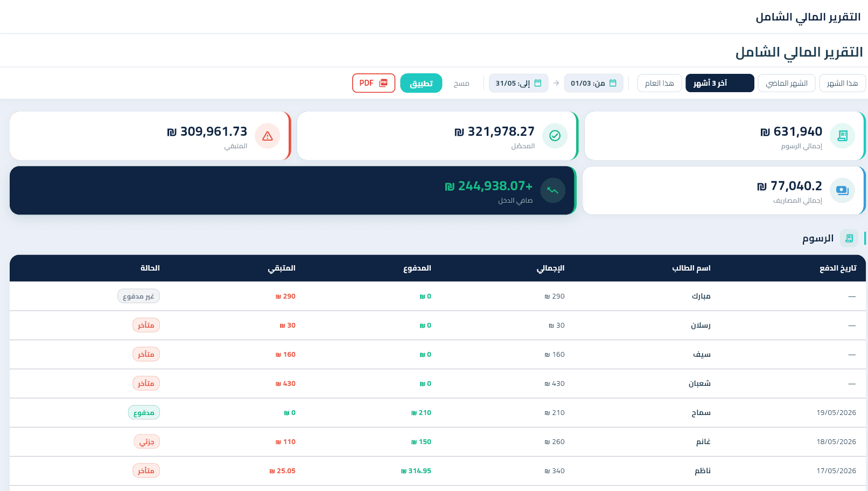Click the calendar icon in the إلى date field
This screenshot has height=491, width=868.
point(537,83)
